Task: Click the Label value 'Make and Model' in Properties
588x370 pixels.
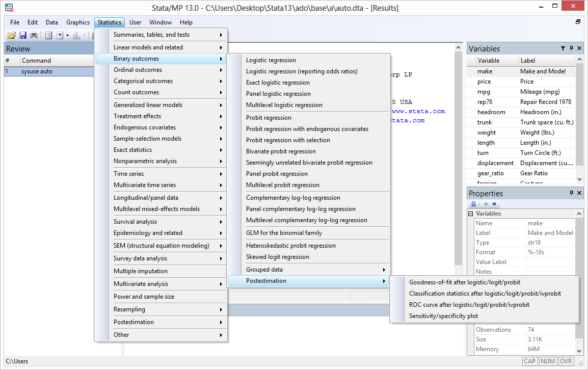Action: (x=550, y=233)
